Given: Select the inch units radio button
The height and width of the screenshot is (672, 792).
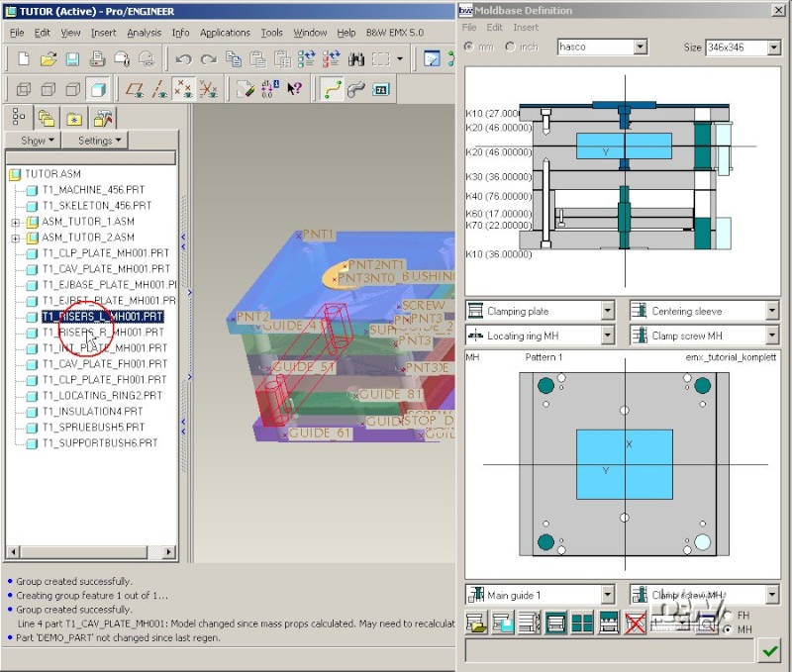Looking at the screenshot, I should click(510, 47).
